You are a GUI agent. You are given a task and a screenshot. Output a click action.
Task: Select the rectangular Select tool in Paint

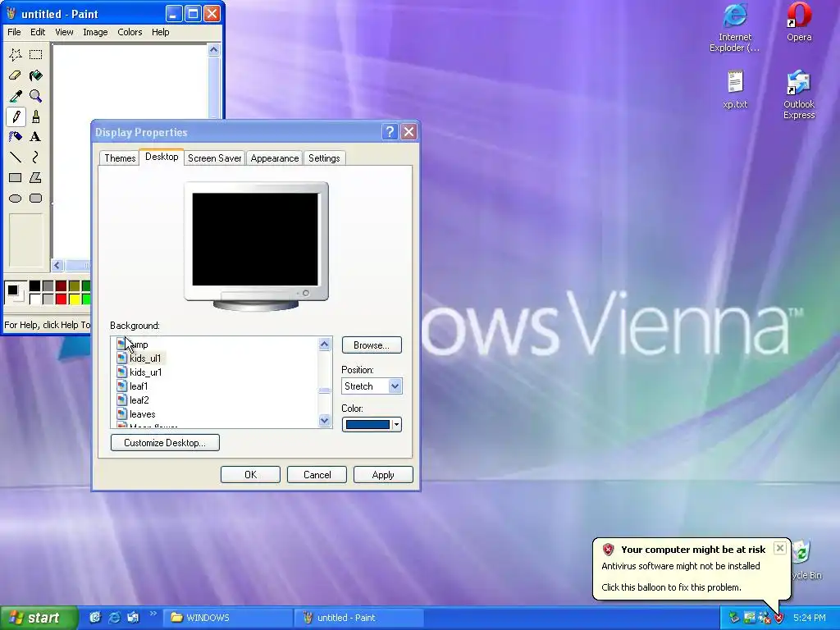click(x=36, y=54)
